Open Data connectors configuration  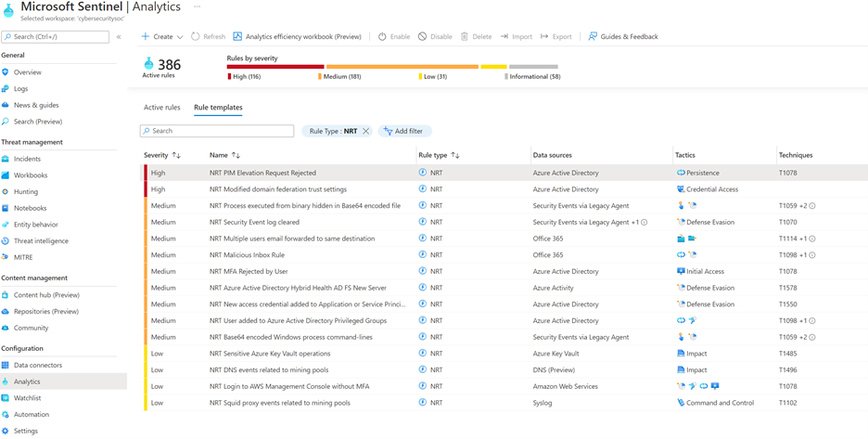38,366
